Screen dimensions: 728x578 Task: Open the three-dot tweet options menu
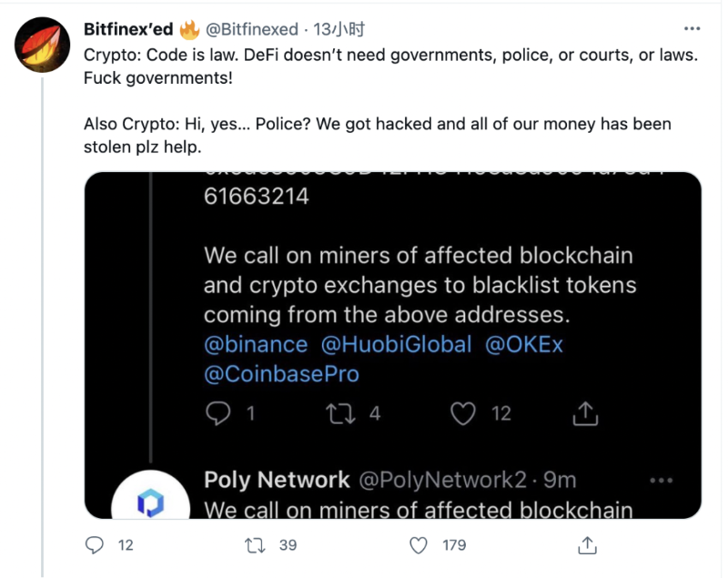[692, 29]
